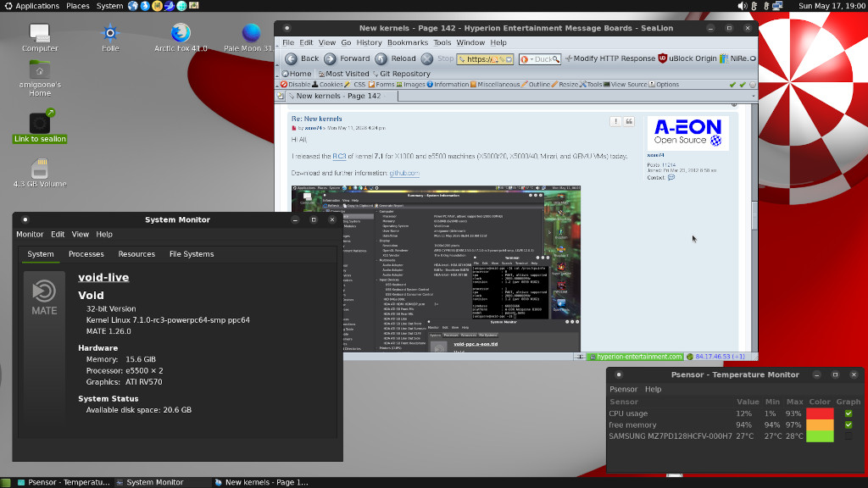Open the Images menu in developer toolbar

410,85
